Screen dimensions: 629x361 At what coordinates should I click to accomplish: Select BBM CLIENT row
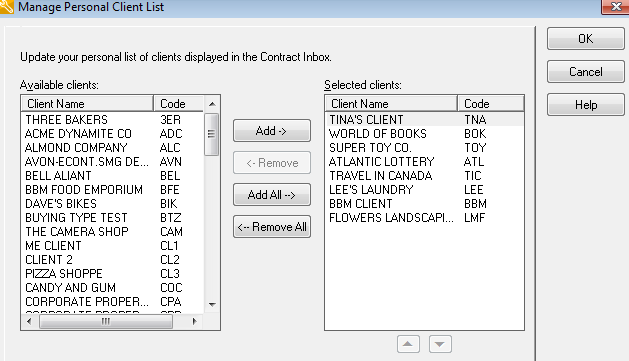click(424, 204)
